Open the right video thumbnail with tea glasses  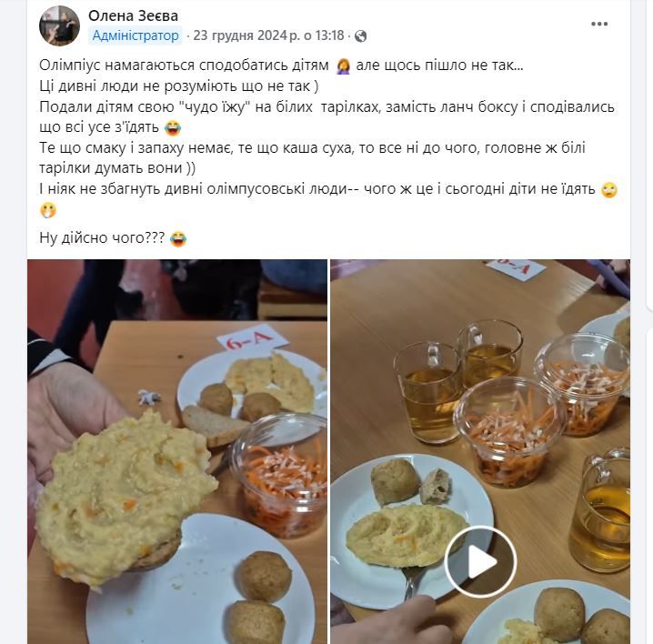[480, 451]
